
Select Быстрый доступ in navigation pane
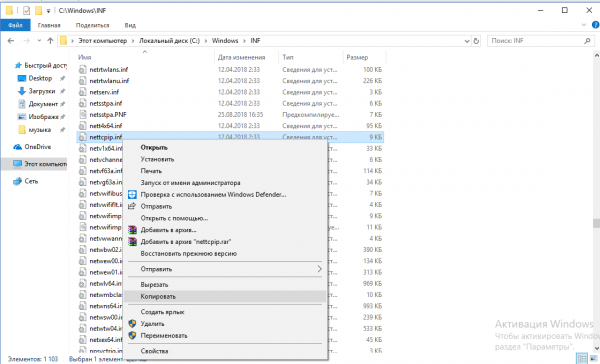(x=40, y=65)
